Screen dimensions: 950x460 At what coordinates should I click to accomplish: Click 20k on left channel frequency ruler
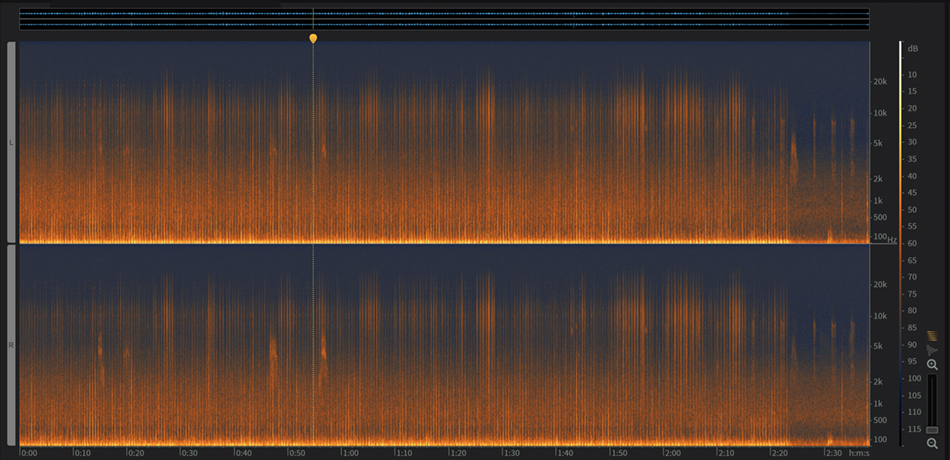pos(881,82)
